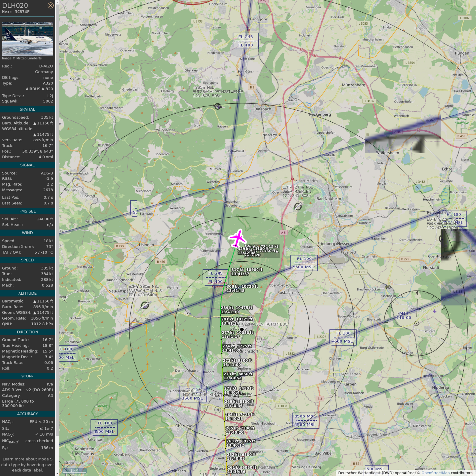Click the EDFP Ober-Mörlen airfield icon
The height and width of the screenshot is (476, 476).
pos(298,207)
